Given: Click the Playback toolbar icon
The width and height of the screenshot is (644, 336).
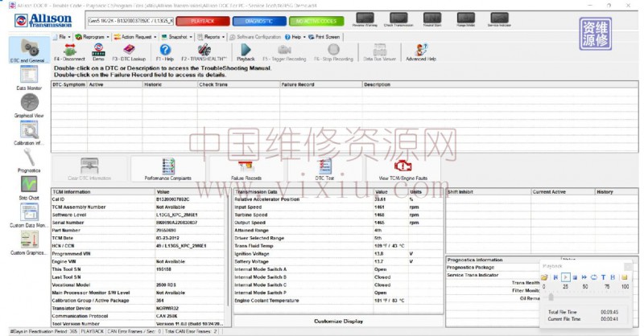Looking at the screenshot, I should point(246,52).
